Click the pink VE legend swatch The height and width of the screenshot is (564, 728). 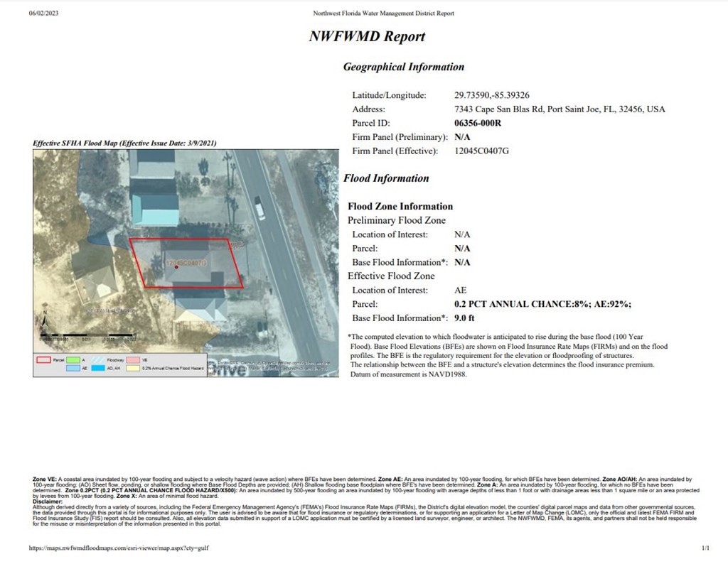coord(133,360)
